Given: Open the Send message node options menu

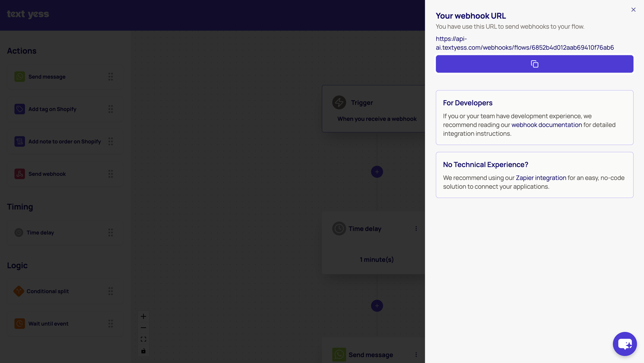Looking at the screenshot, I should 416,355.
